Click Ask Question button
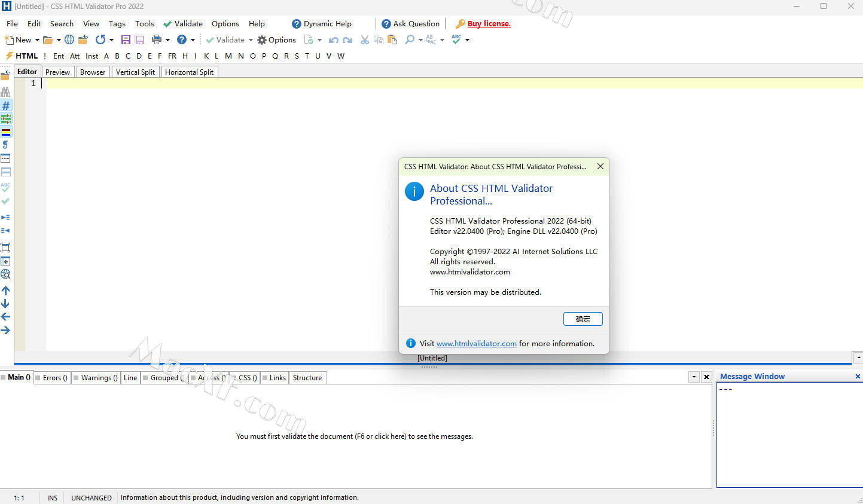The height and width of the screenshot is (504, 863). coord(410,24)
